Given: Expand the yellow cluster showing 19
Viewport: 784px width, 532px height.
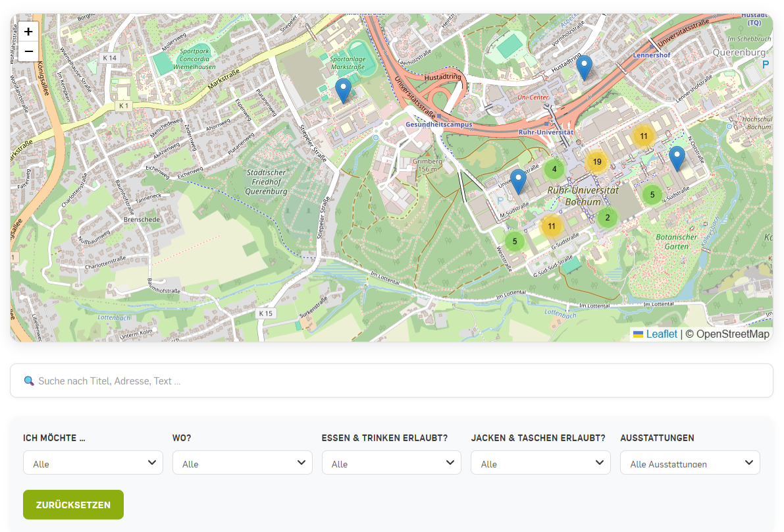Looking at the screenshot, I should coord(596,162).
